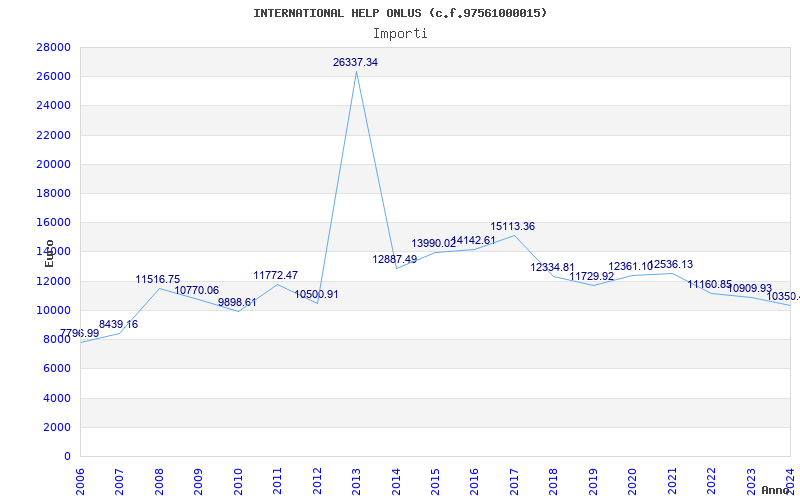Click the 0 y-axis tick label
This screenshot has width=800, height=500.
click(x=67, y=456)
